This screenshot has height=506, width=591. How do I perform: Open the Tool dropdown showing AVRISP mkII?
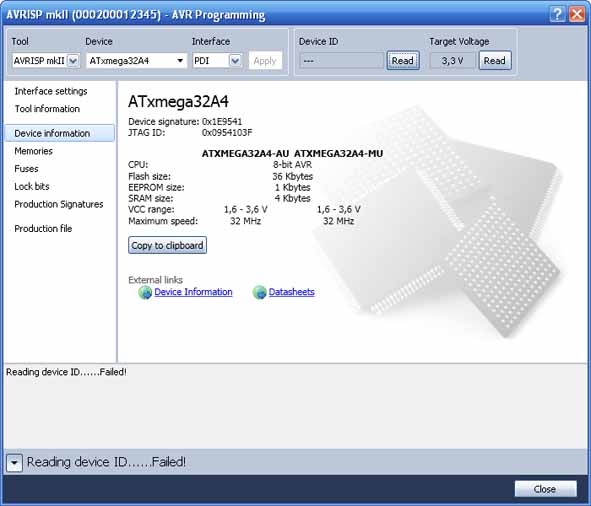46,61
